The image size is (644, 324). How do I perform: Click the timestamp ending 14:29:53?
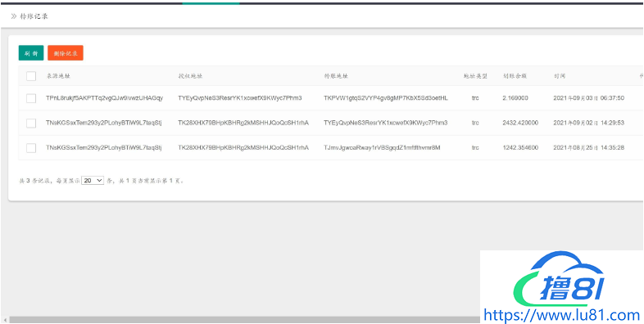[588, 123]
